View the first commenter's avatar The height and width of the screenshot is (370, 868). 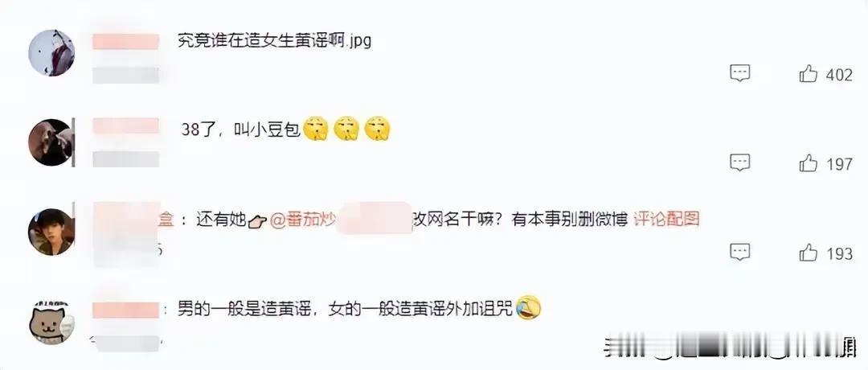(51, 52)
